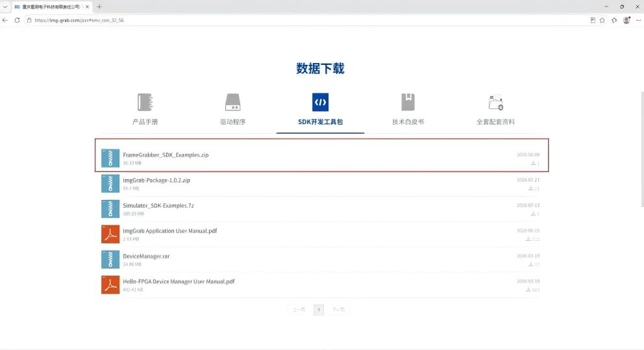Click the date in the ImgGrab Application User Manual row
The height and width of the screenshot is (350, 644).
click(528, 231)
